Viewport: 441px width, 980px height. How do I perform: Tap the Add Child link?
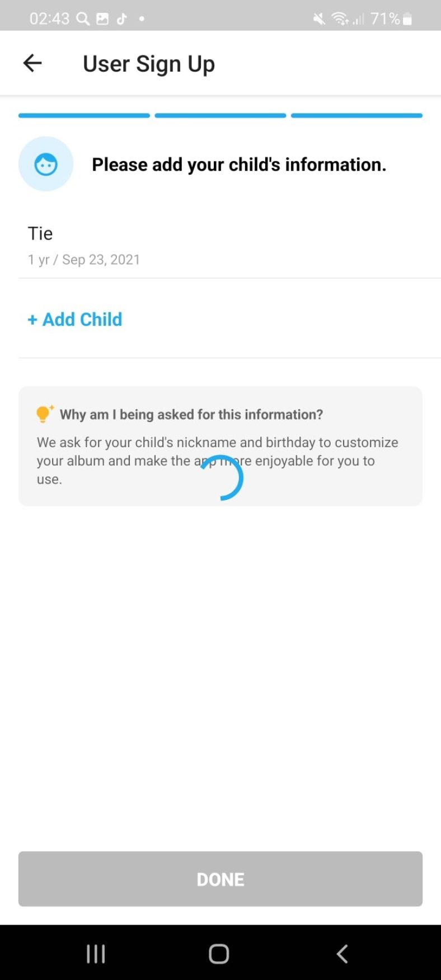[74, 319]
